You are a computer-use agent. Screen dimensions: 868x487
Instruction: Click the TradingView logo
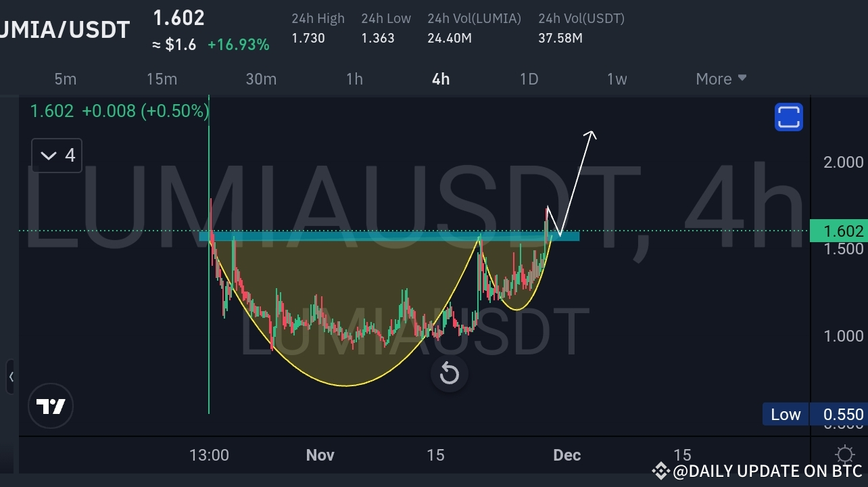point(51,406)
